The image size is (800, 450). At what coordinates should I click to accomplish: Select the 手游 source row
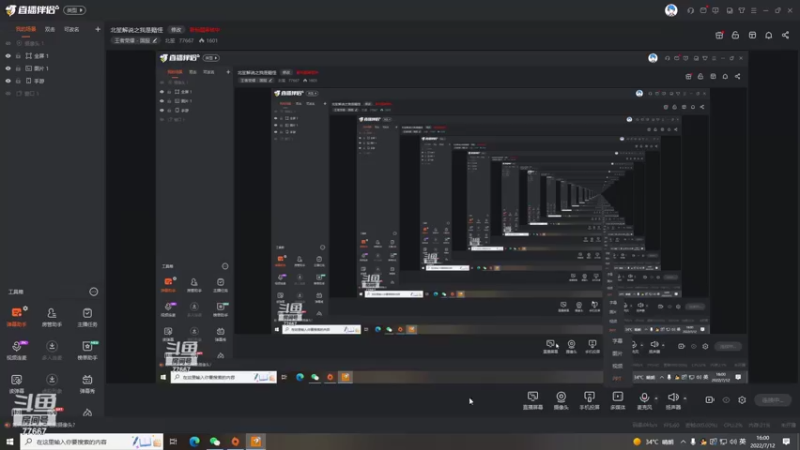(53, 81)
